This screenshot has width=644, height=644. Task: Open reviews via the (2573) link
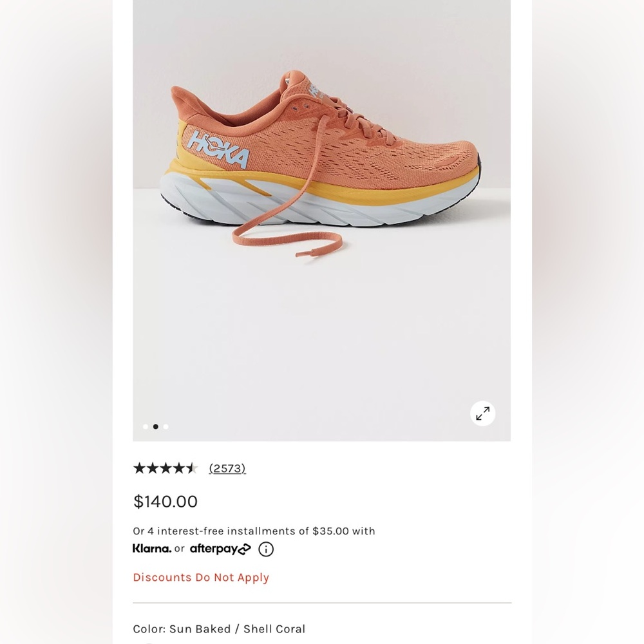coord(227,468)
